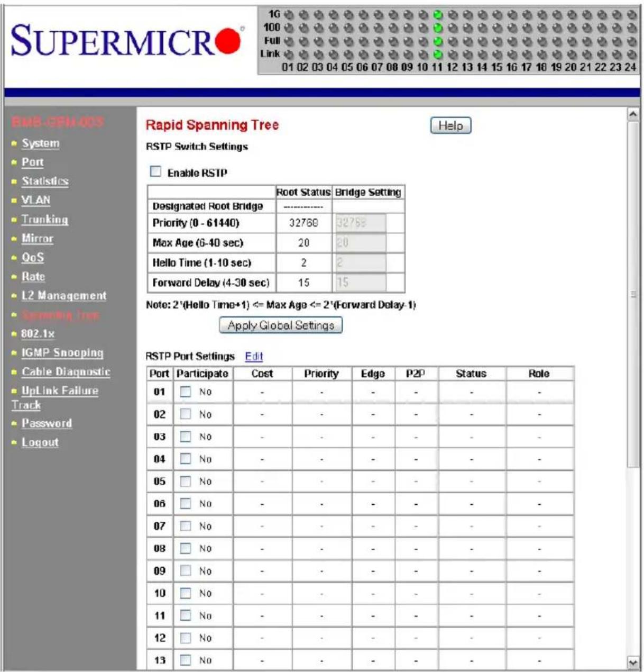Open the Password page
The height and width of the screenshot is (672, 644).
click(47, 423)
